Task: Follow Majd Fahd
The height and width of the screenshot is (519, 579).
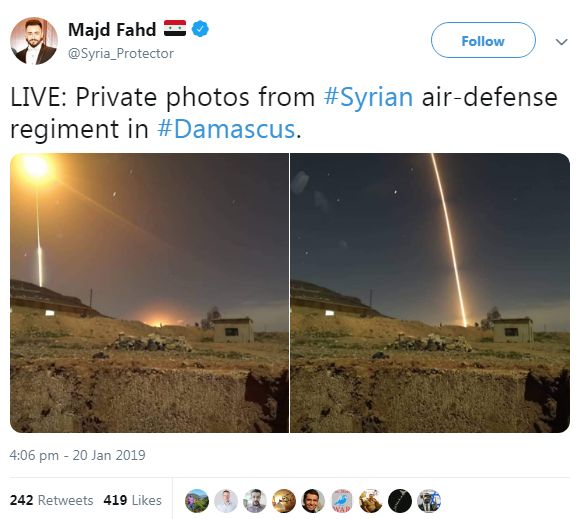Action: click(483, 40)
